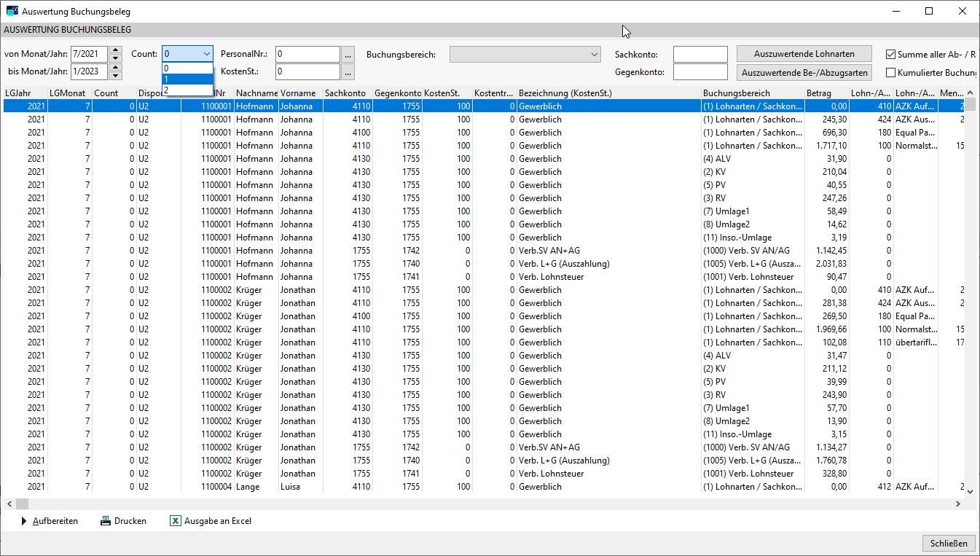980x556 pixels.
Task: Click into the PersonalNr. input field
Action: coord(307,54)
